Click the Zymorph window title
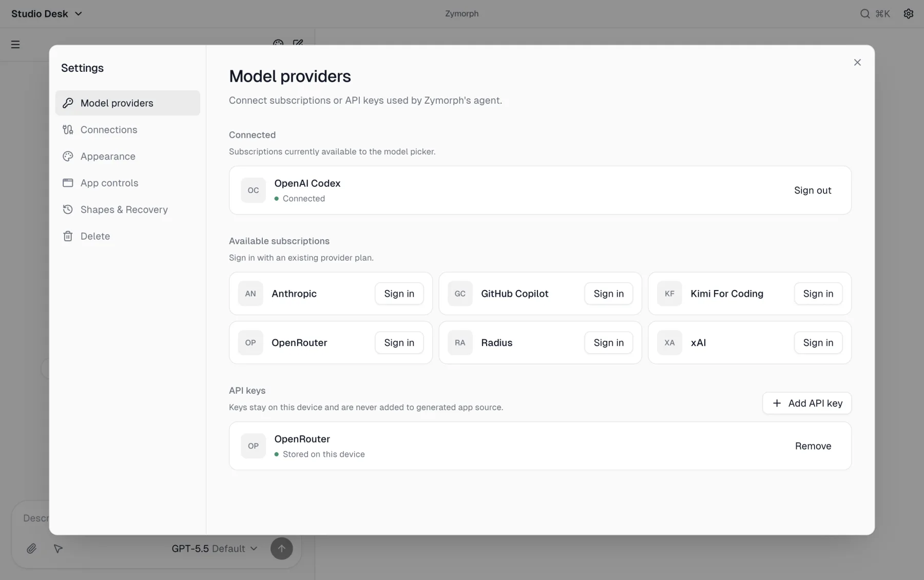This screenshot has width=924, height=580. pyautogui.click(x=462, y=14)
